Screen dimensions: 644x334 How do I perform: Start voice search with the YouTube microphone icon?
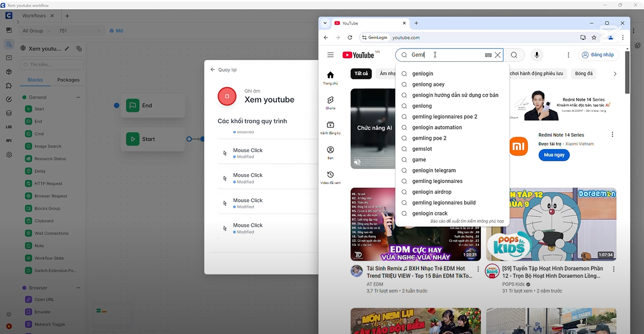537,55
